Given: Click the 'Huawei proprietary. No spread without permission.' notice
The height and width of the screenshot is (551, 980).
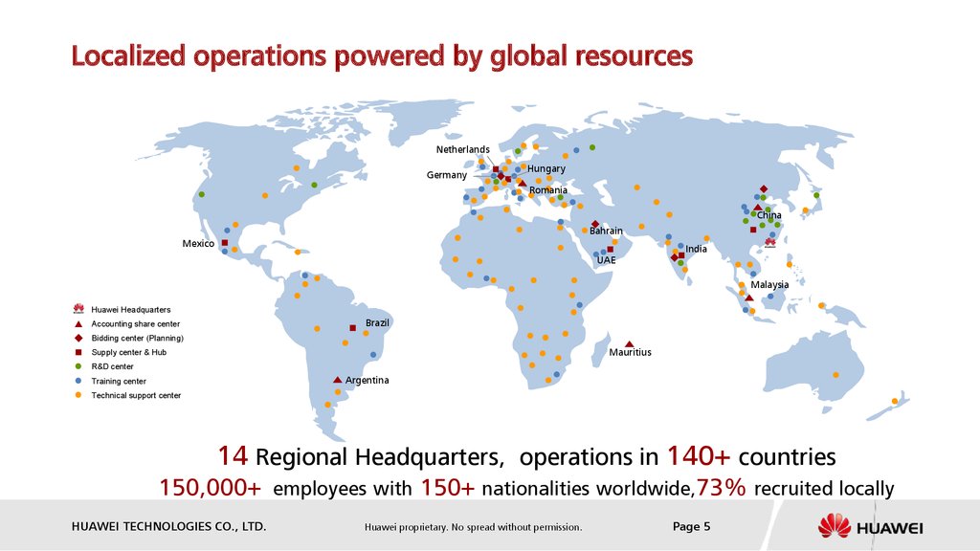Looking at the screenshot, I should pyautogui.click(x=473, y=527).
